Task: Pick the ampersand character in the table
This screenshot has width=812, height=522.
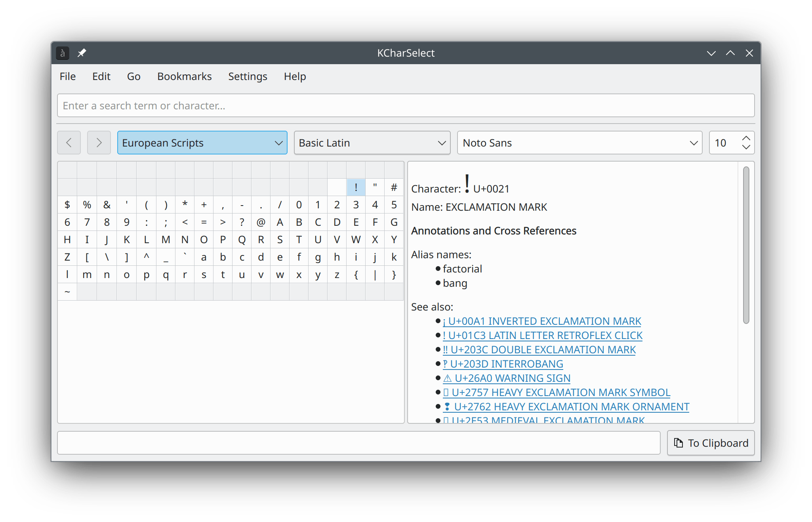Action: 107,205
